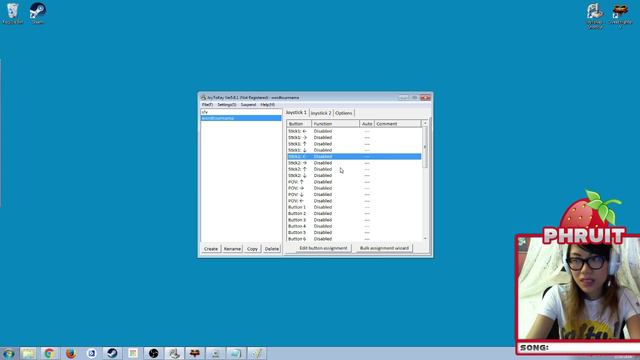Open the Settings menu in JoyToKey
This screenshot has width=640, height=360.
[x=227, y=105]
